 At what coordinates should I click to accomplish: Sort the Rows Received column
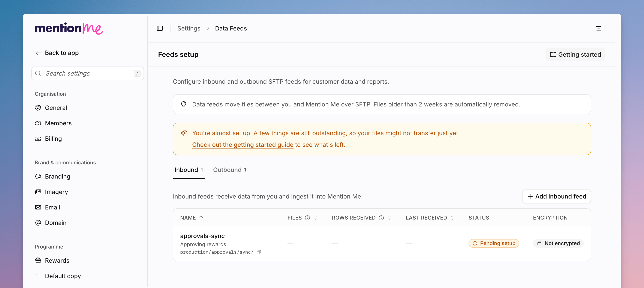(389, 218)
